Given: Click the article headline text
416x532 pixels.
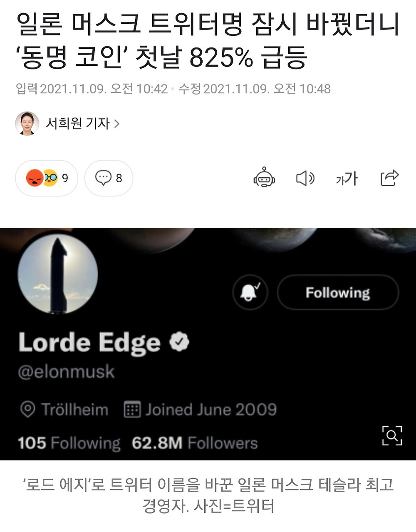Looking at the screenshot, I should pos(208,40).
